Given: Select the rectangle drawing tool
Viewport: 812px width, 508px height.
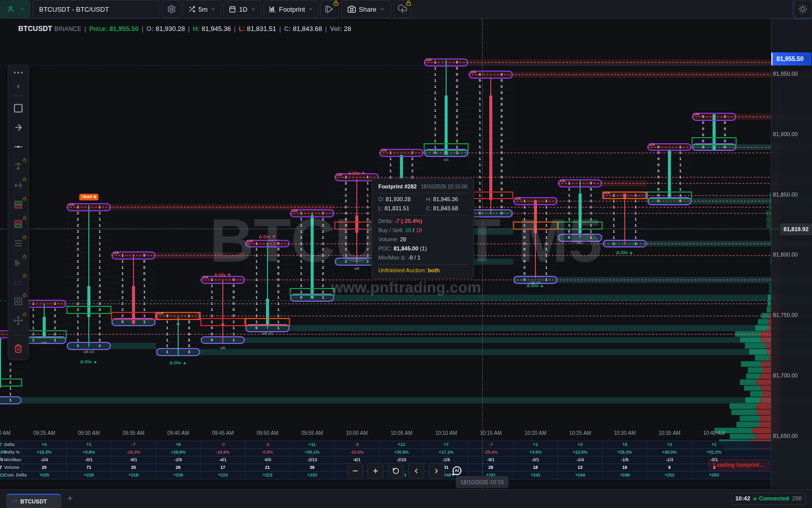Looking at the screenshot, I should (18, 108).
